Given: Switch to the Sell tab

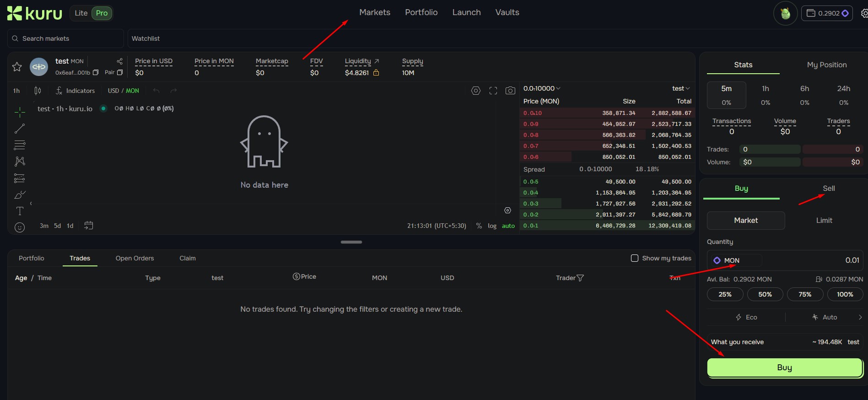Looking at the screenshot, I should click(828, 189).
